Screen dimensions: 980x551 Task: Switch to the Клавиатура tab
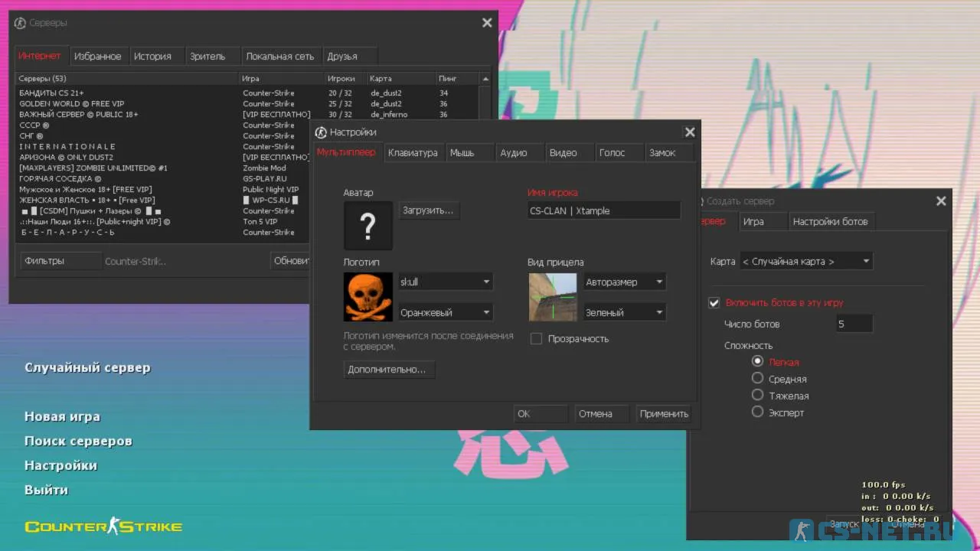point(413,152)
